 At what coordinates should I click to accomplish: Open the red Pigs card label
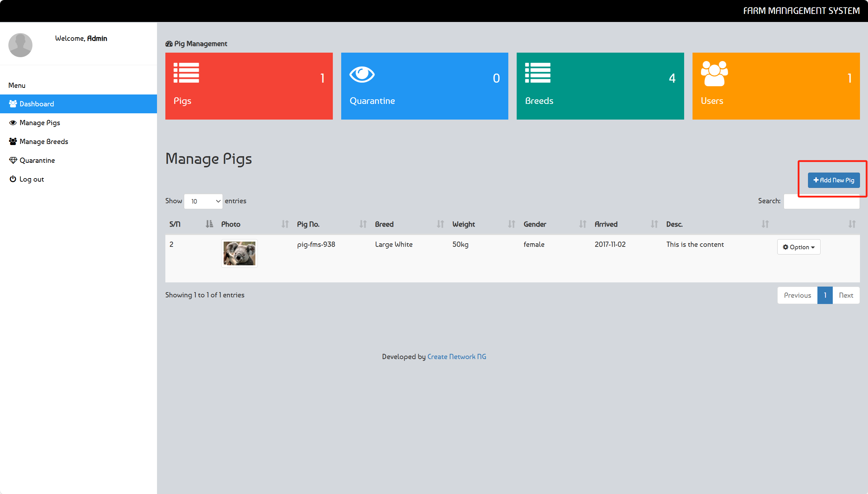[182, 101]
